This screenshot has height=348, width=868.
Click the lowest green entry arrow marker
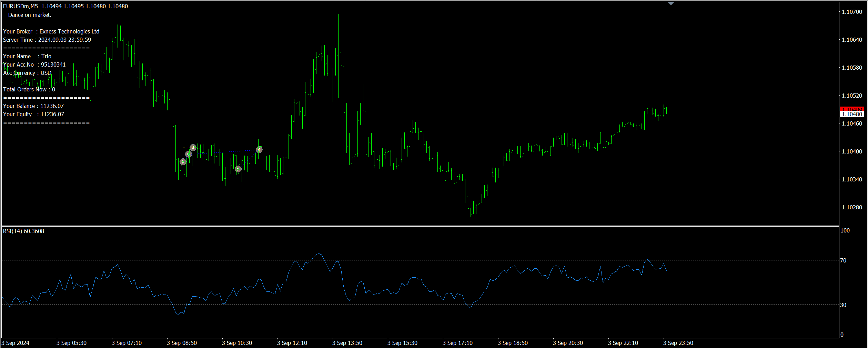[x=238, y=169]
